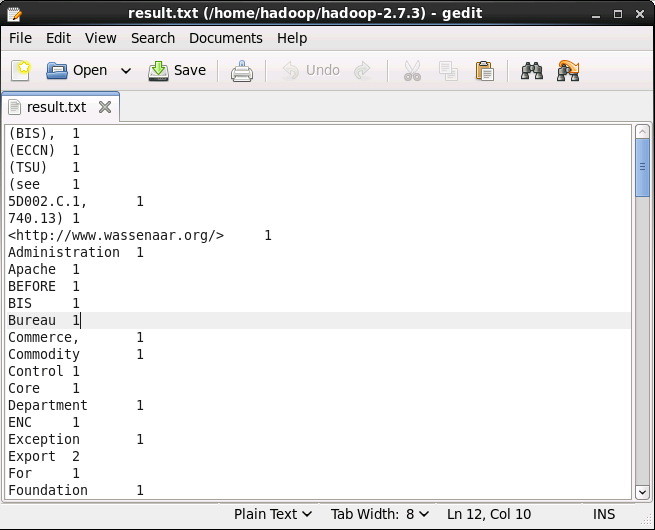Click the line "Export 2"
Image resolution: width=655 pixels, height=530 pixels.
tap(44, 456)
